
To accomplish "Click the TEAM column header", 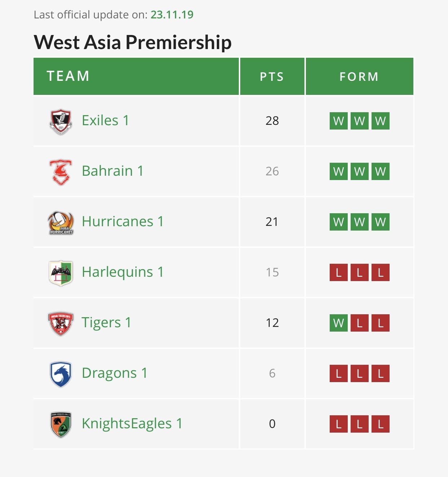I will click(136, 76).
